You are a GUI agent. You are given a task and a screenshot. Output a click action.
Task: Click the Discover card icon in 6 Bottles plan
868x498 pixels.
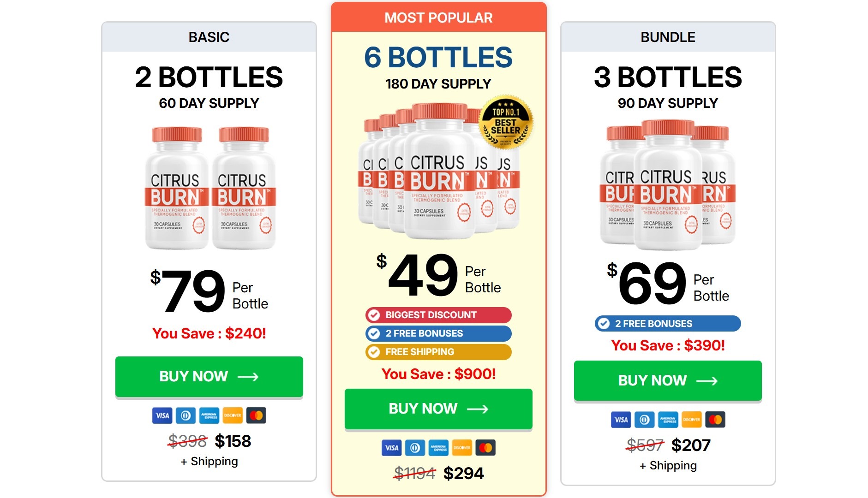[462, 448]
